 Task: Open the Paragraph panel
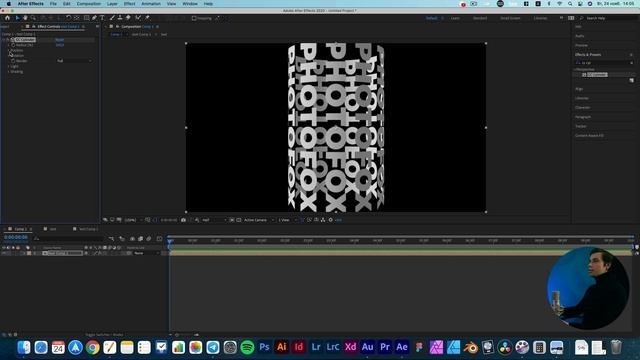click(x=583, y=117)
